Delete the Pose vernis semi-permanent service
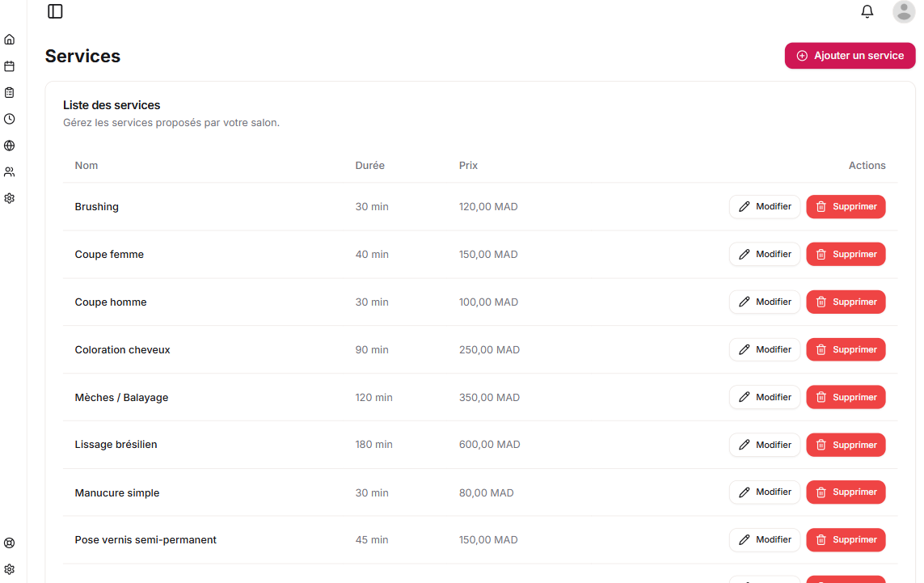Image resolution: width=924 pixels, height=583 pixels. tap(846, 540)
